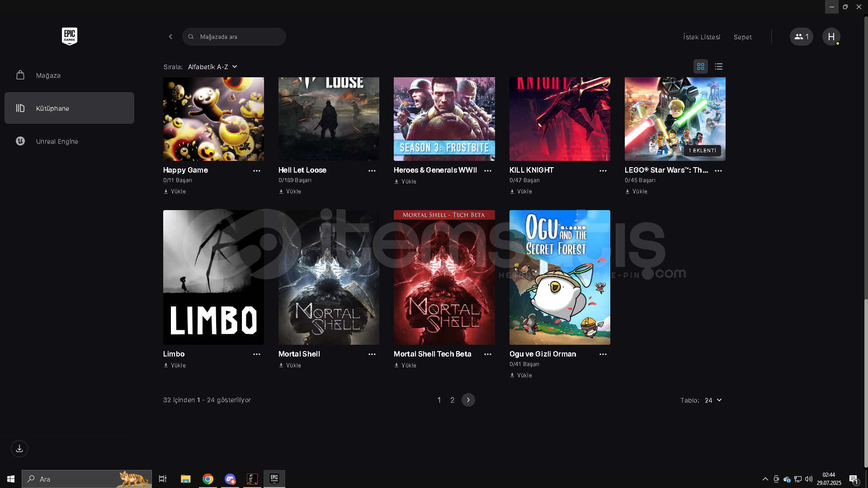The image size is (868, 488).
Task: Open options menu for KILL KNIGHT
Action: pos(603,171)
